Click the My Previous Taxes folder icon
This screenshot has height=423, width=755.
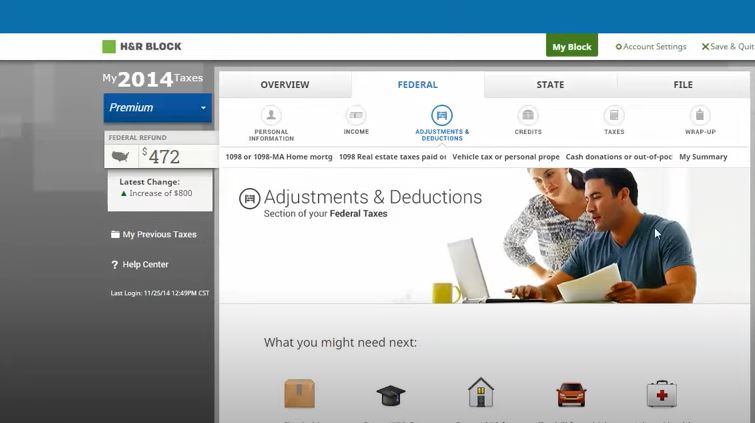point(115,235)
